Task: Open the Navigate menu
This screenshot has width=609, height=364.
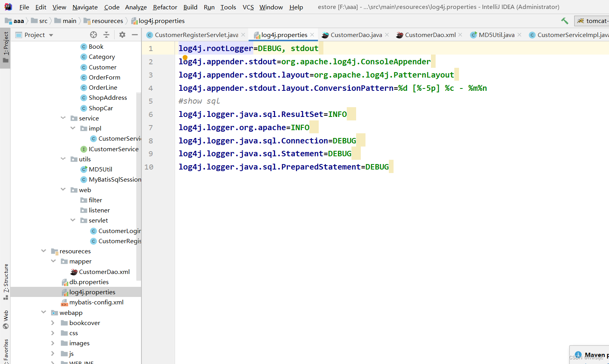Action: (85, 7)
